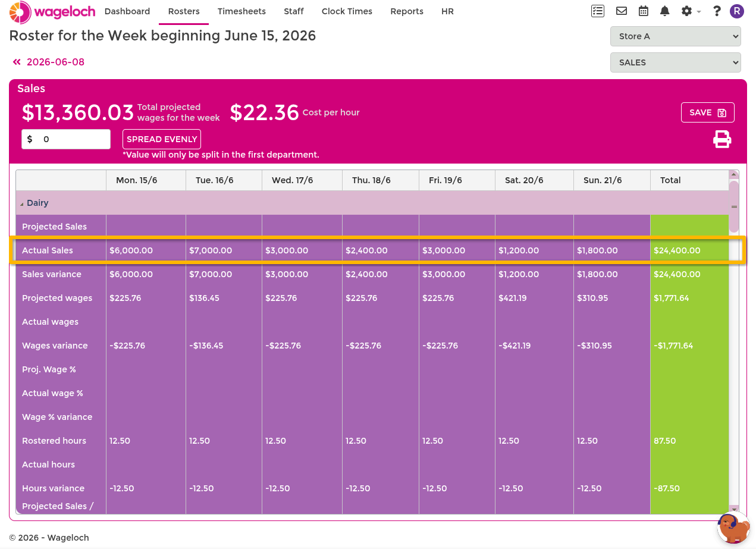Click the table scrollbar down arrow

(x=734, y=509)
